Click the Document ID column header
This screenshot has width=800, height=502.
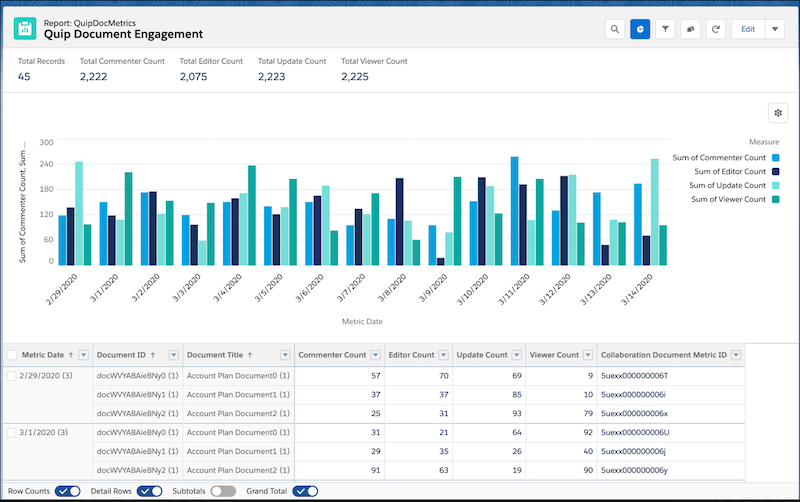coord(121,355)
